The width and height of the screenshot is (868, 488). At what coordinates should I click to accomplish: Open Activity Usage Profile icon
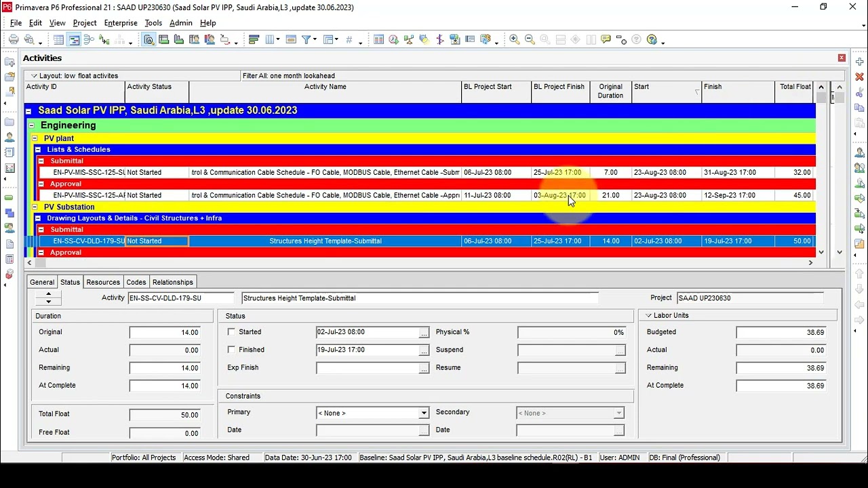(178, 40)
